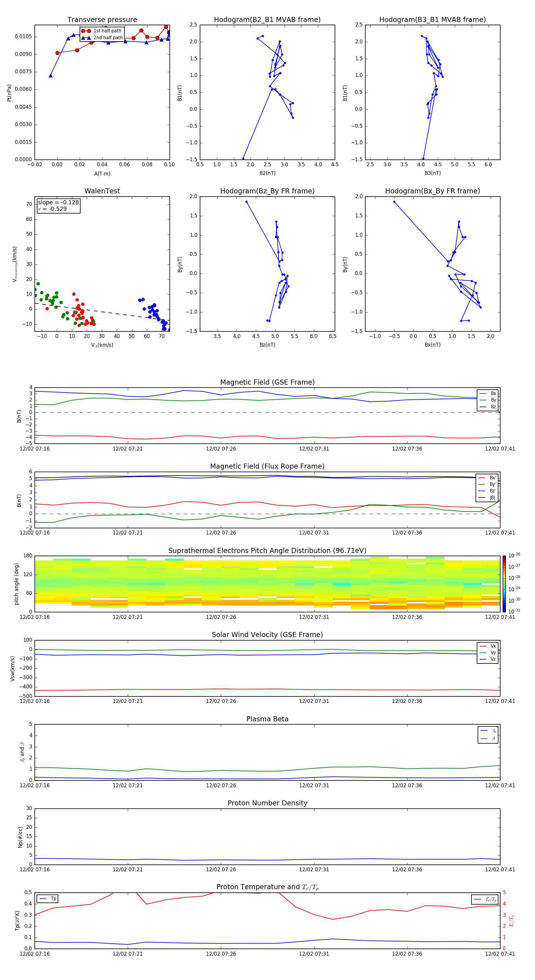The height and width of the screenshot is (980, 535).
Task: Click the 'B3(nT)' x-axis label
Action: click(432, 173)
